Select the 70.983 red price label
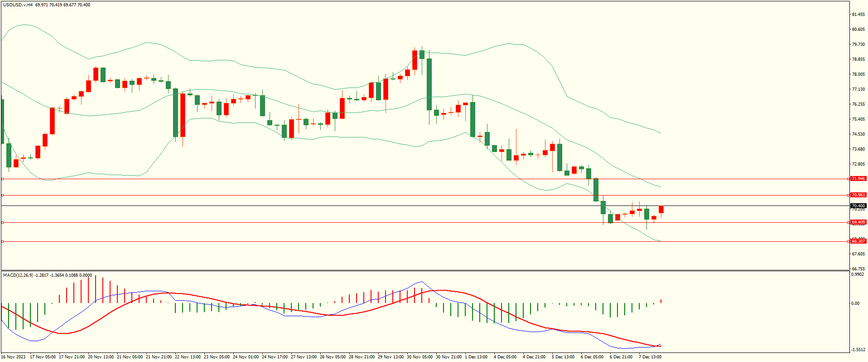 (x=858, y=195)
